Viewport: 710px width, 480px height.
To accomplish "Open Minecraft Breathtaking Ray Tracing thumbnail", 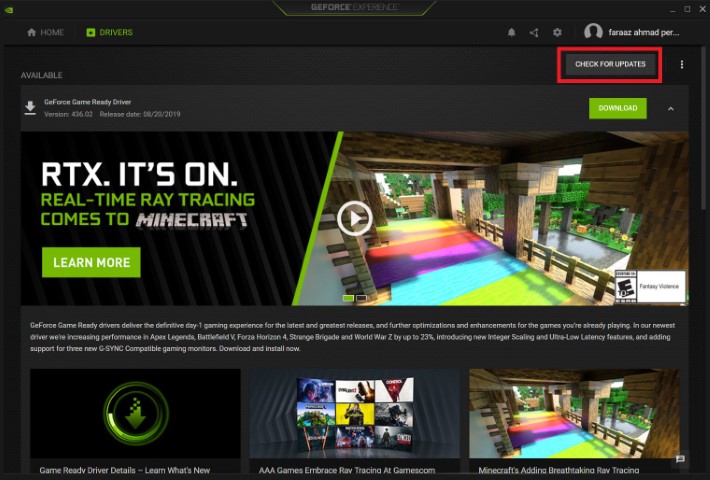I will 574,413.
